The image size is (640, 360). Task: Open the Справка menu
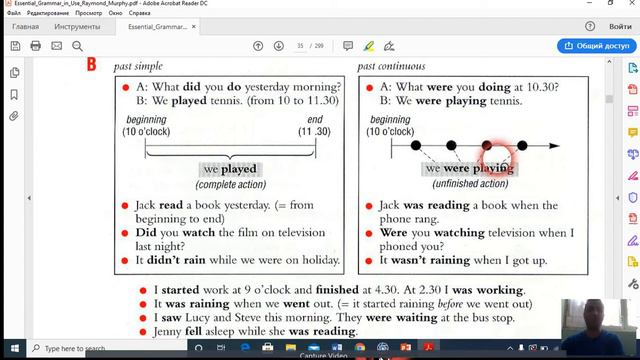pyautogui.click(x=140, y=13)
